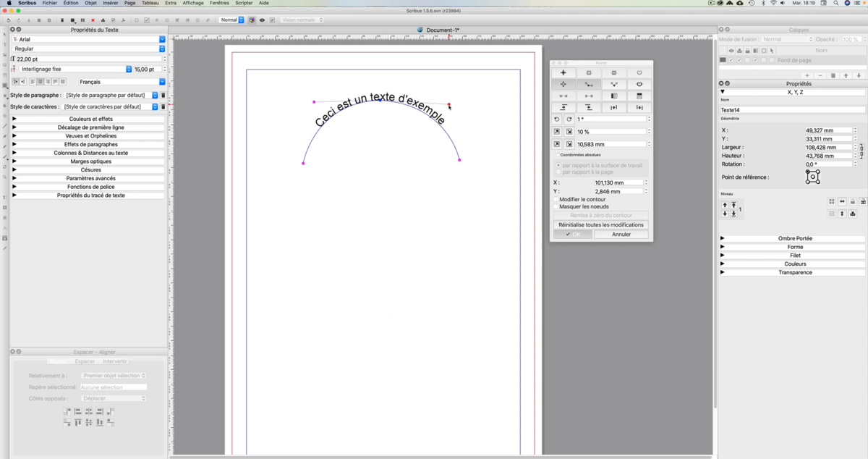Screen dimensions: 868x459
Task: Click stepper of 10 % scale field
Action: coord(649,132)
